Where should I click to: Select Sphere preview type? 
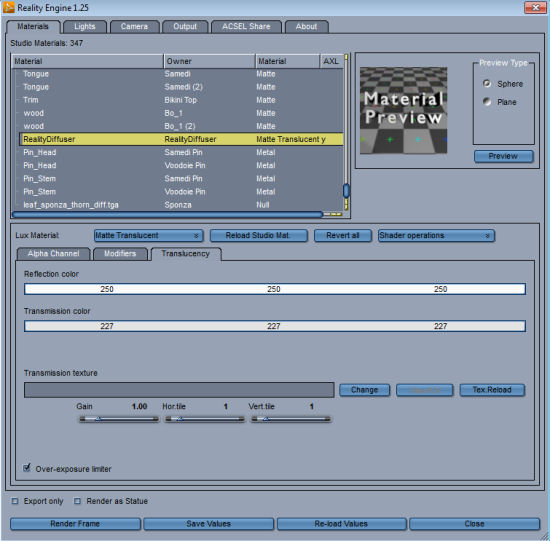pyautogui.click(x=487, y=84)
